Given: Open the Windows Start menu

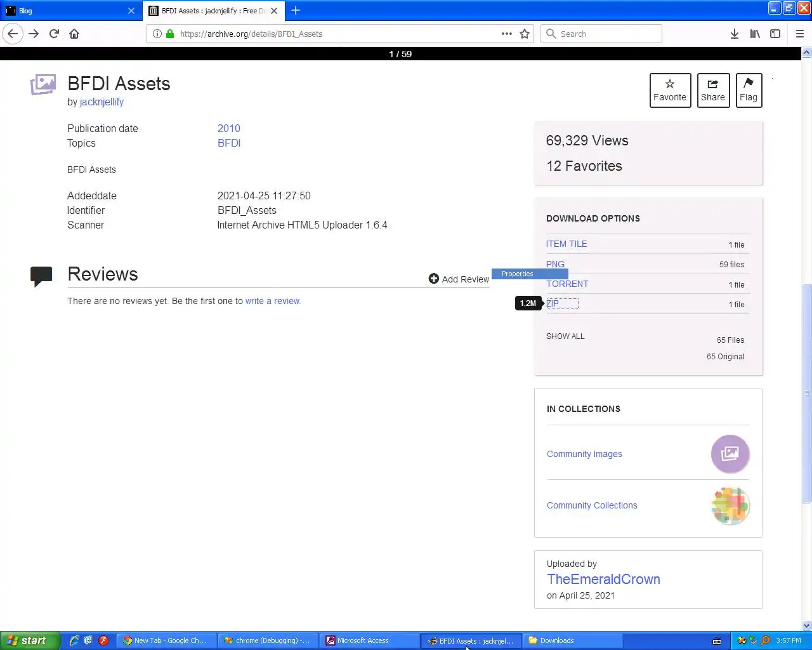Looking at the screenshot, I should (30, 640).
